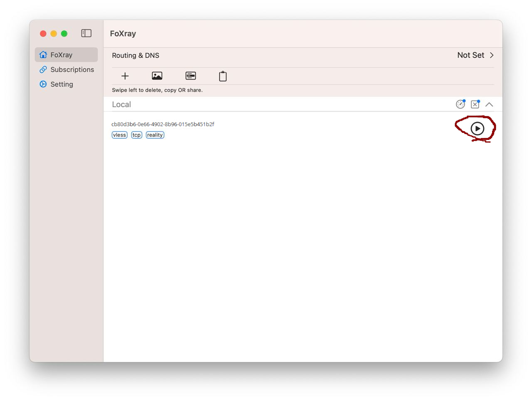Open the FoXray home sidebar item
The width and height of the screenshot is (532, 401).
(x=66, y=55)
